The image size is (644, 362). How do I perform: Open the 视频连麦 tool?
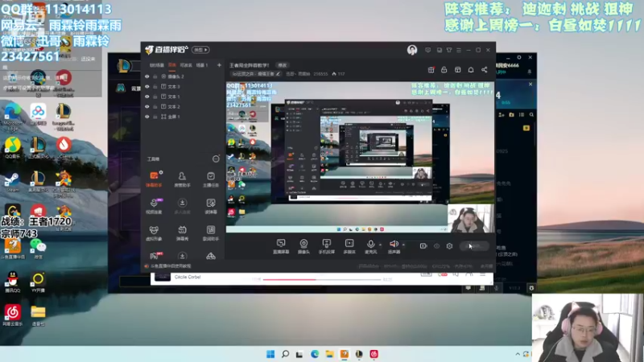(x=154, y=206)
